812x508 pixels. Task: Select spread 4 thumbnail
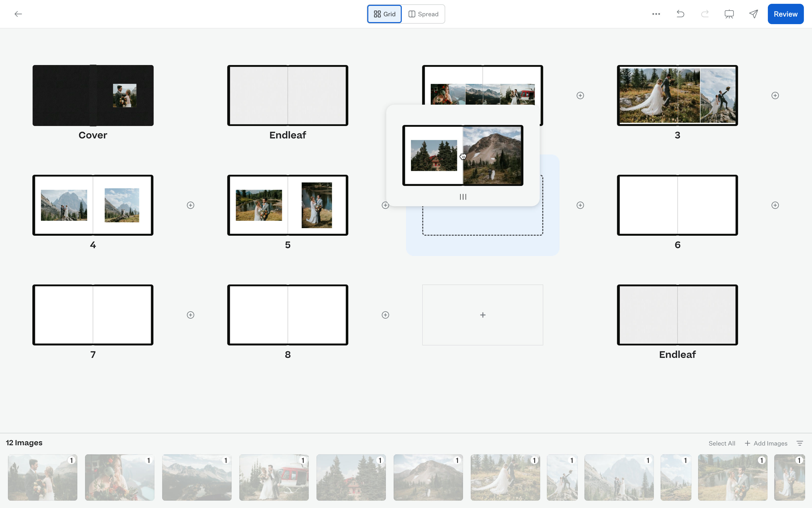[x=93, y=205]
